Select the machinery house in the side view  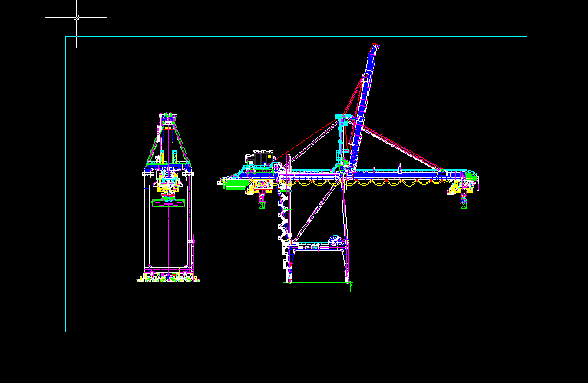259,158
